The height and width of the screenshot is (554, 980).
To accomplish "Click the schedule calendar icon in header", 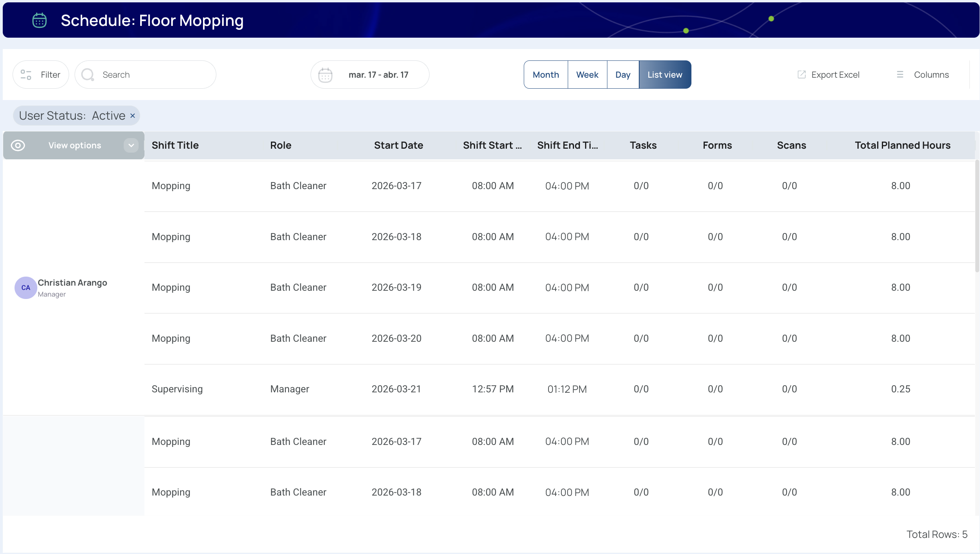I will 39,20.
